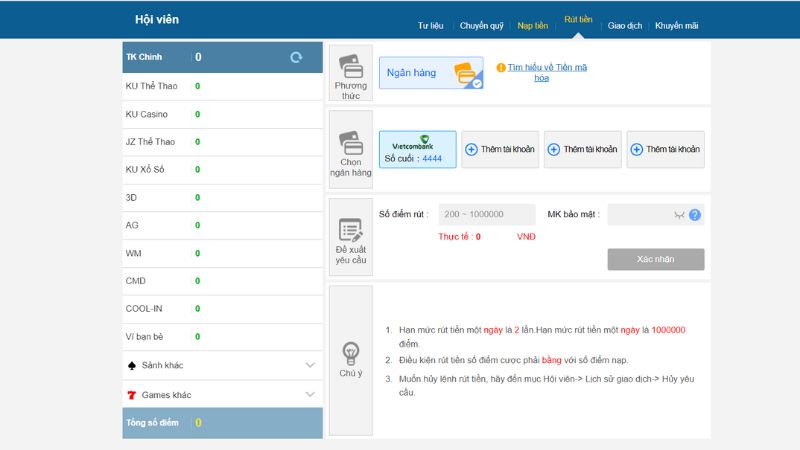Click the Đề xuất yêu cầu form icon
Screen dimensions: 800x450
pyautogui.click(x=350, y=230)
